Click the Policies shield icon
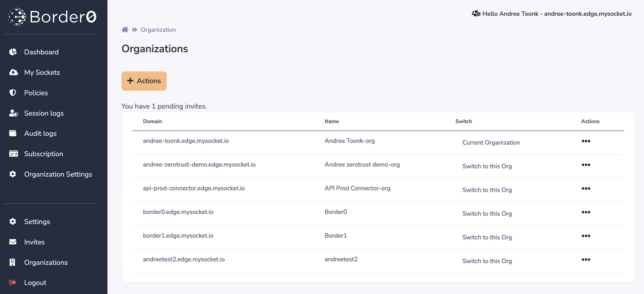This screenshot has height=294, width=644. [x=13, y=93]
